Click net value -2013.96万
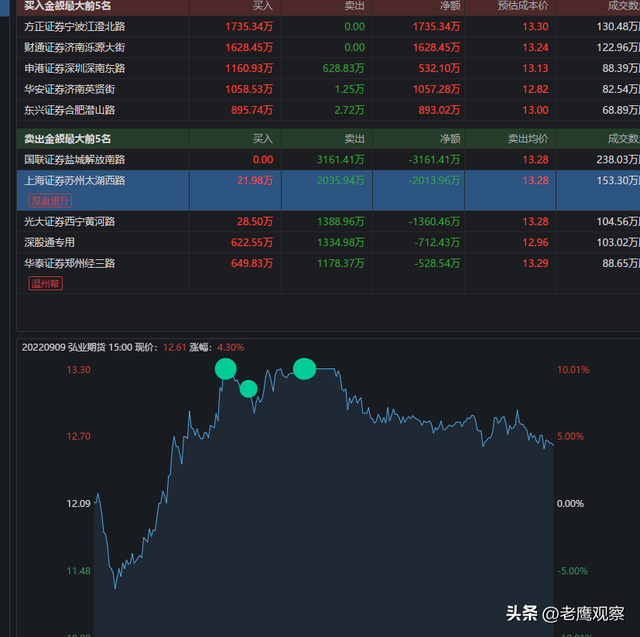Screen dimensions: 640x637 click(x=434, y=180)
